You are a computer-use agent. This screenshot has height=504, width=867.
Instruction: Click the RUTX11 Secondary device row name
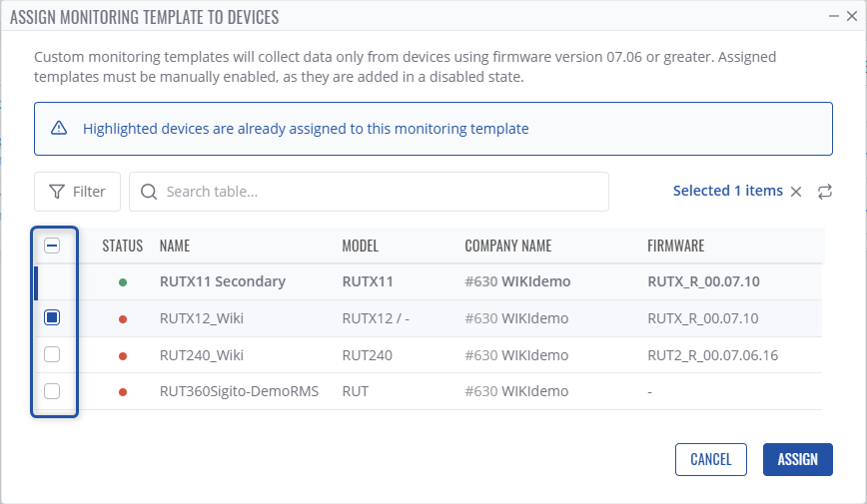(222, 281)
